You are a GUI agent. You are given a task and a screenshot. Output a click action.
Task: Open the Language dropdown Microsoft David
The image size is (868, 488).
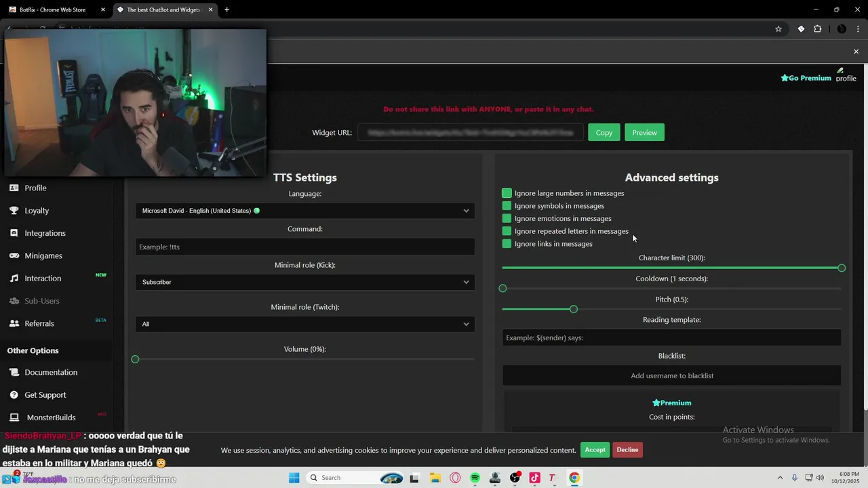(304, 211)
